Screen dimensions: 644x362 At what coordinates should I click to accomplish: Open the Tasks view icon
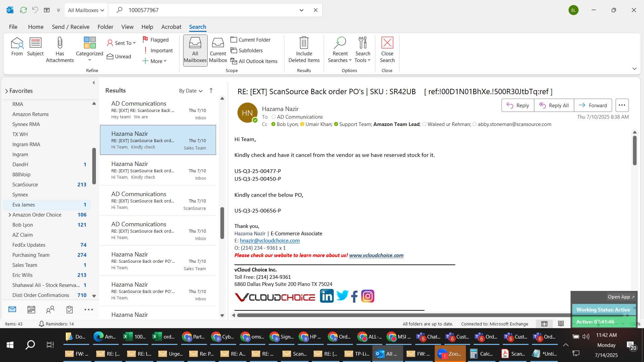click(x=69, y=309)
